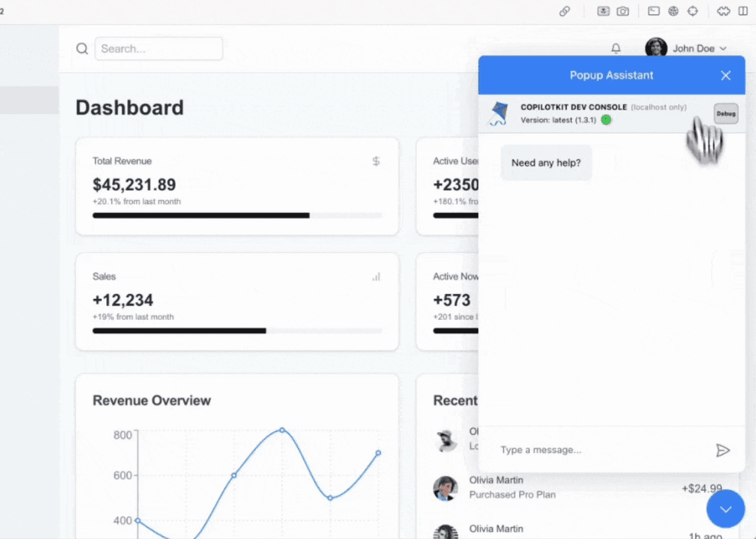756x539 pixels.
Task: Send the chat message with paper-plane icon
Action: pos(722,450)
